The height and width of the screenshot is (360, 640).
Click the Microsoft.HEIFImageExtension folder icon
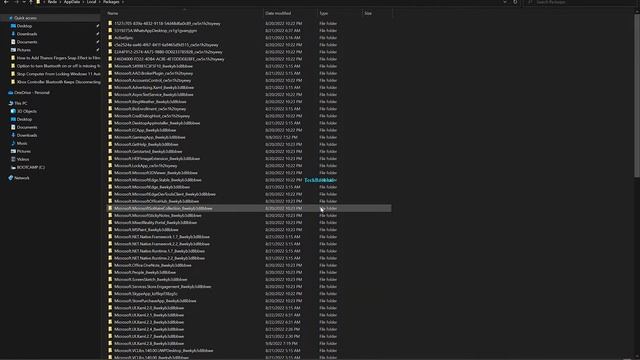110,158
